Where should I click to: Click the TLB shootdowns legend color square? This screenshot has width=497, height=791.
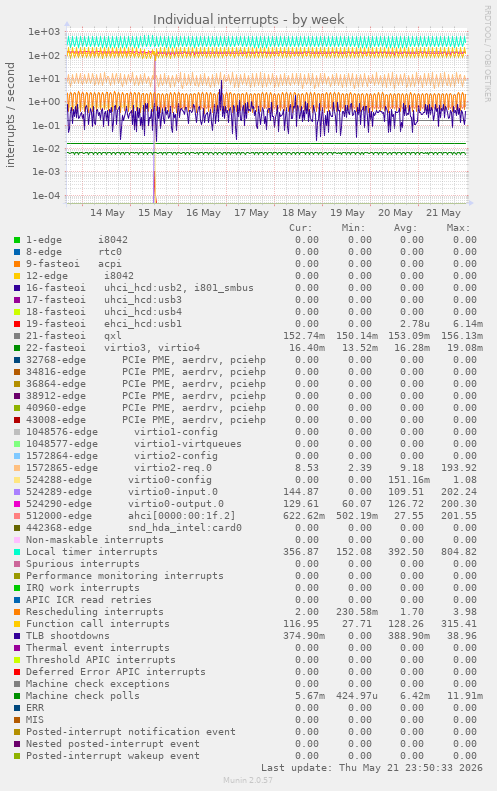pyautogui.click(x=17, y=636)
